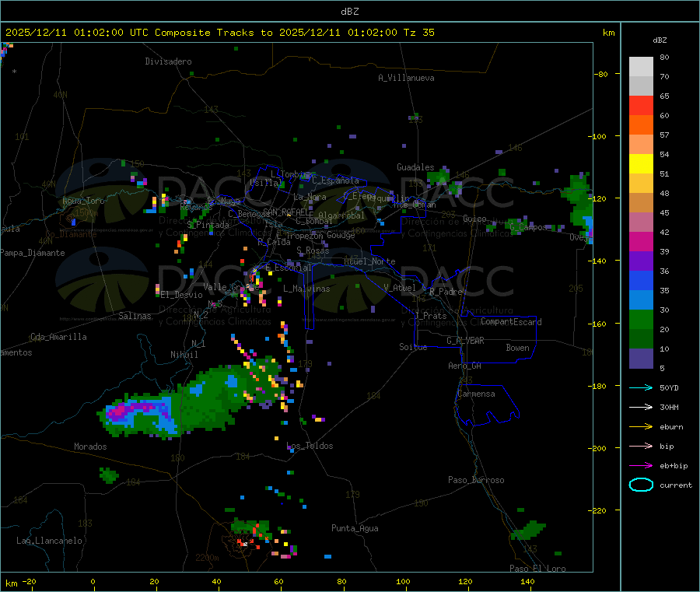The width and height of the screenshot is (700, 592).
Task: Click the magenta eb+bip arrow symbol
Action: click(x=641, y=466)
